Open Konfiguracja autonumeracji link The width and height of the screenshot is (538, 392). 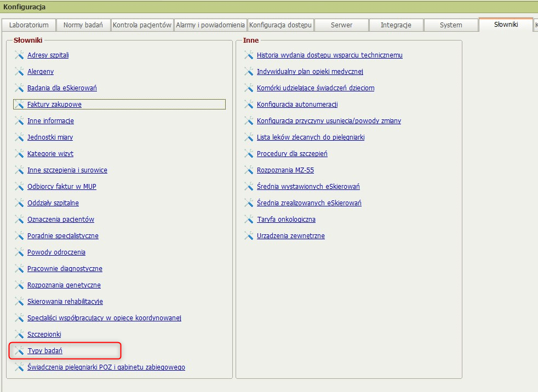(297, 105)
